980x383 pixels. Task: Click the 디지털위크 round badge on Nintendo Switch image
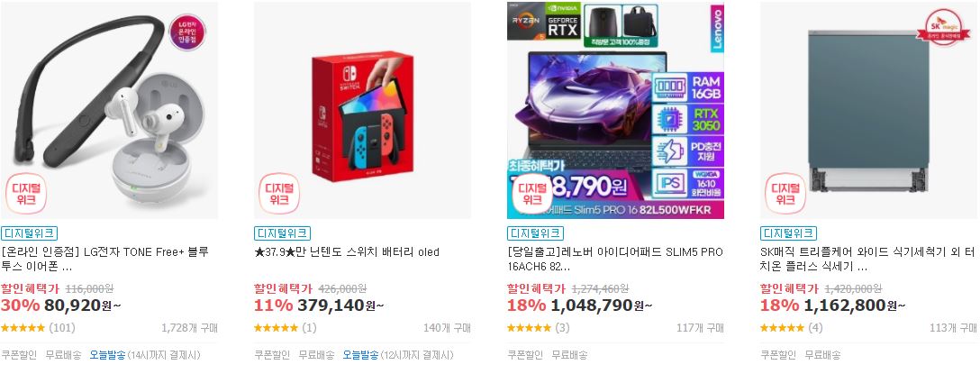point(279,194)
